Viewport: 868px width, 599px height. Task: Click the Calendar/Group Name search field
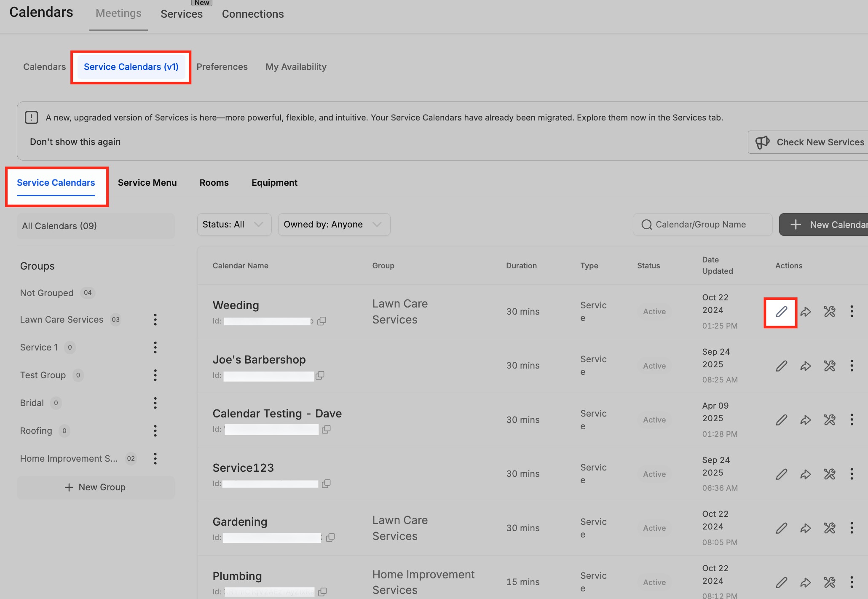[702, 225]
